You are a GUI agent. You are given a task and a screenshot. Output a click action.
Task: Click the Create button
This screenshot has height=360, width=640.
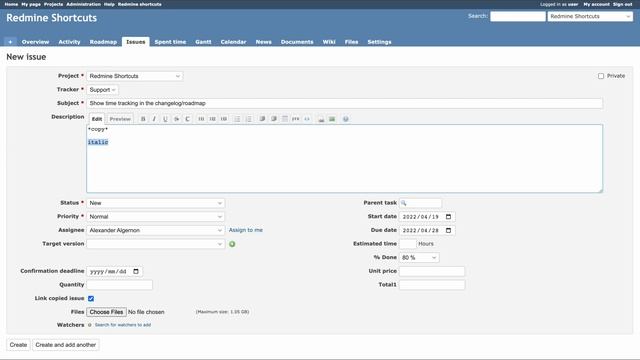18,345
